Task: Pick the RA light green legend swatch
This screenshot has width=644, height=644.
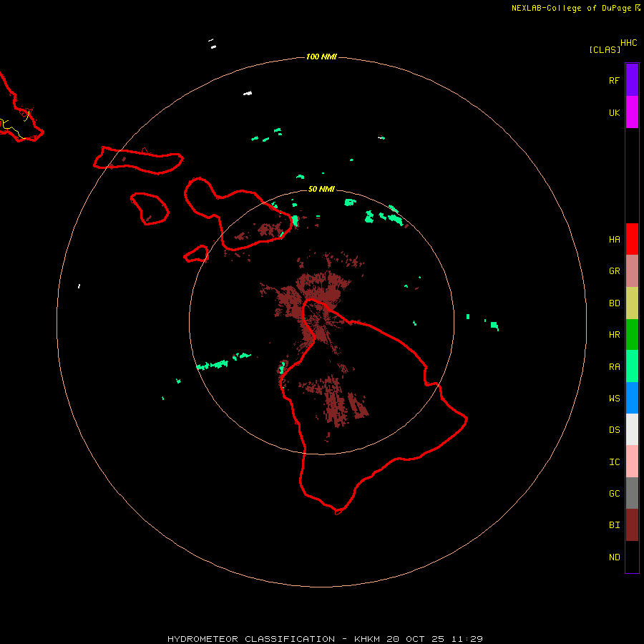Action: click(x=632, y=366)
